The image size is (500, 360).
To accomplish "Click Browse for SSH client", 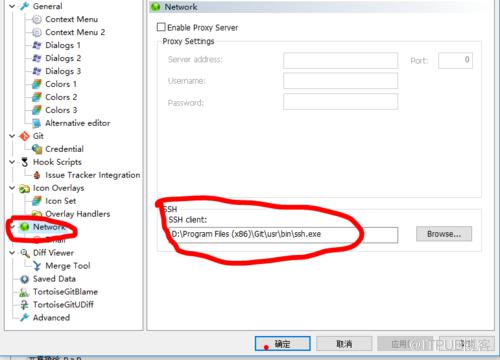I will coord(444,234).
